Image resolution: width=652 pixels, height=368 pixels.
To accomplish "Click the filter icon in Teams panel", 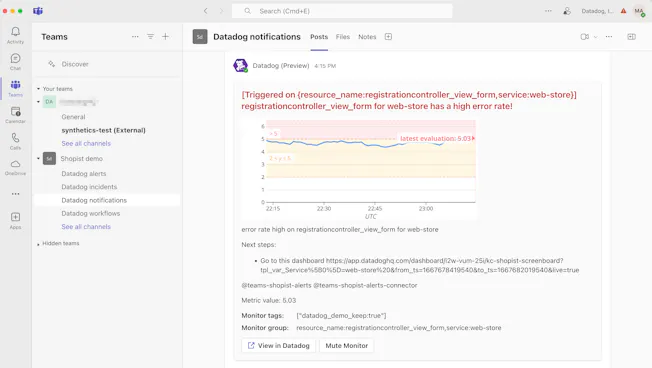I will (x=151, y=37).
